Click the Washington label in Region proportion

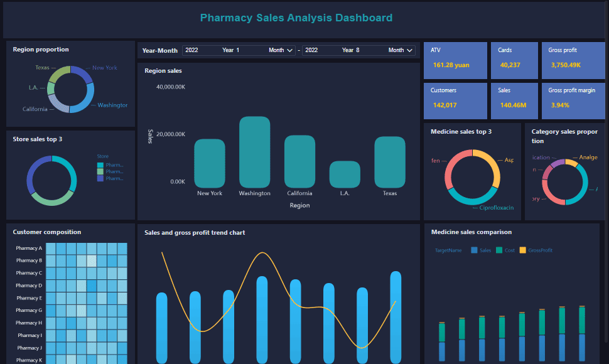tap(112, 105)
